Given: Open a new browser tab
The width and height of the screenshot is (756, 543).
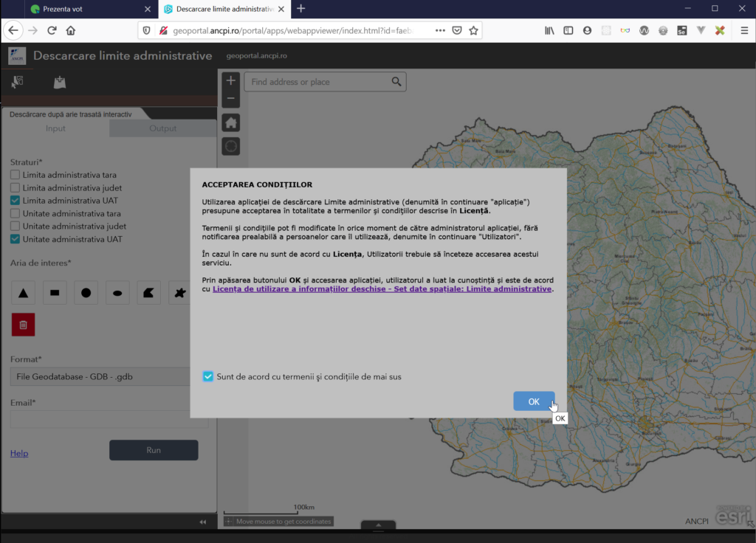Looking at the screenshot, I should point(301,9).
